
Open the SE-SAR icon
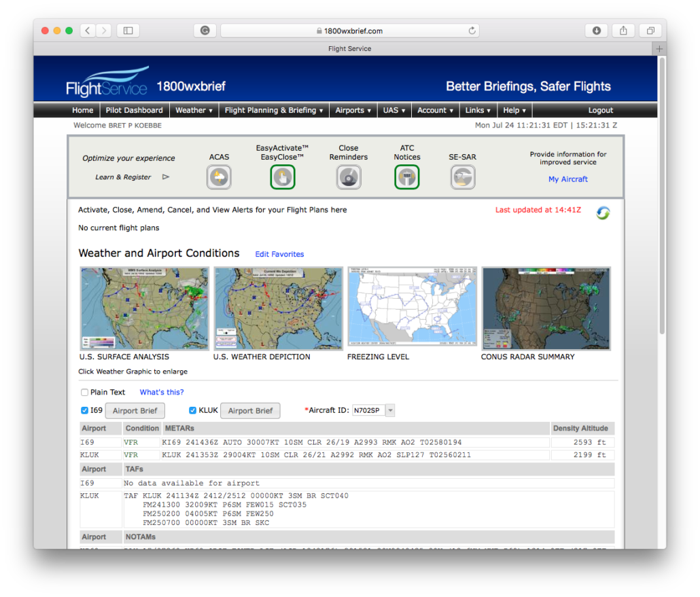coord(463,177)
